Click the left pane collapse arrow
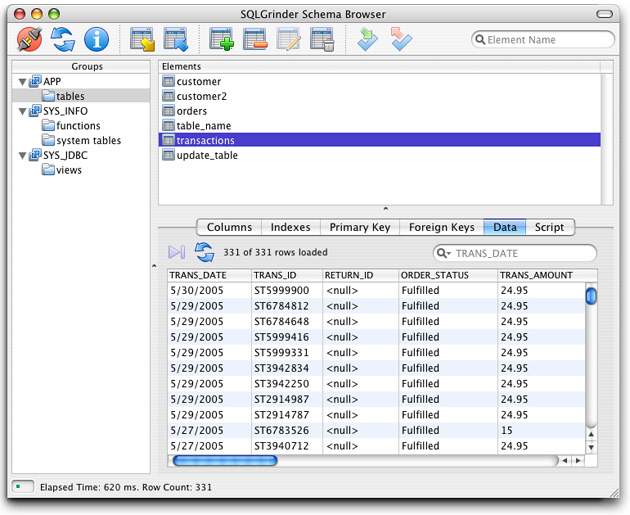Viewport: 630px width, 515px height. click(x=154, y=266)
